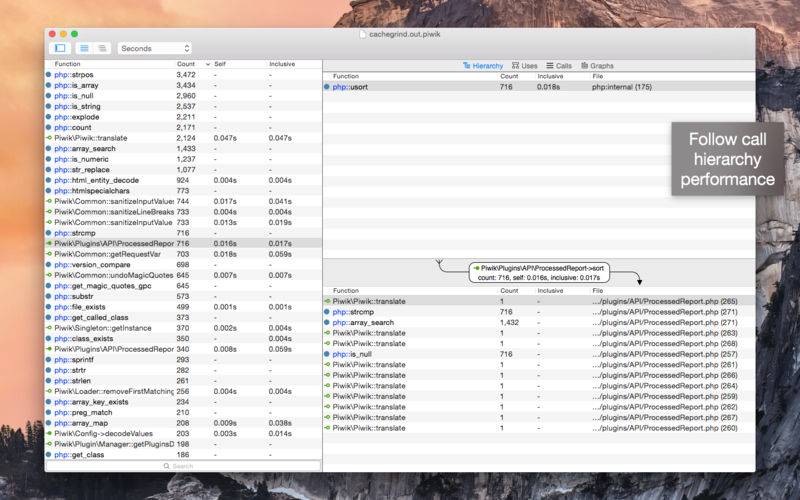The width and height of the screenshot is (800, 500).
Task: Sort the left list by Self column
Action: 220,64
